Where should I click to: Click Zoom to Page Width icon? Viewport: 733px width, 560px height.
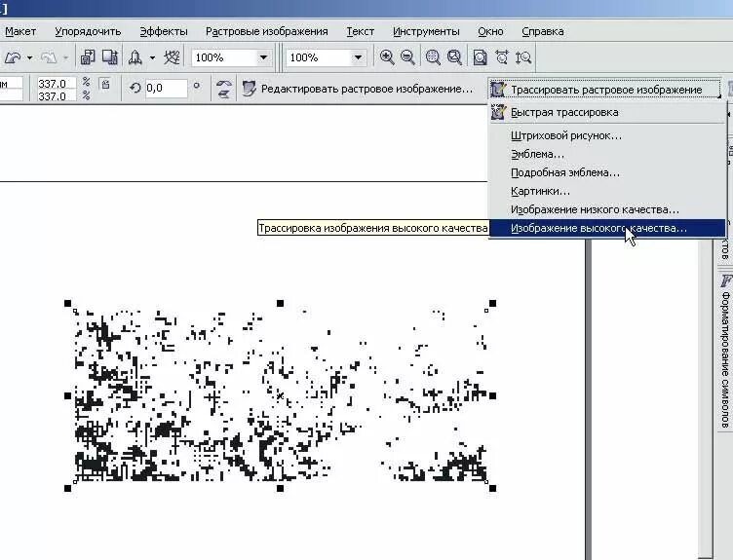click(502, 57)
